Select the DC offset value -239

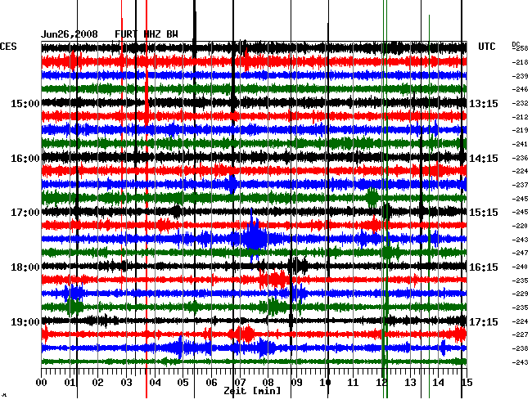pos(520,76)
